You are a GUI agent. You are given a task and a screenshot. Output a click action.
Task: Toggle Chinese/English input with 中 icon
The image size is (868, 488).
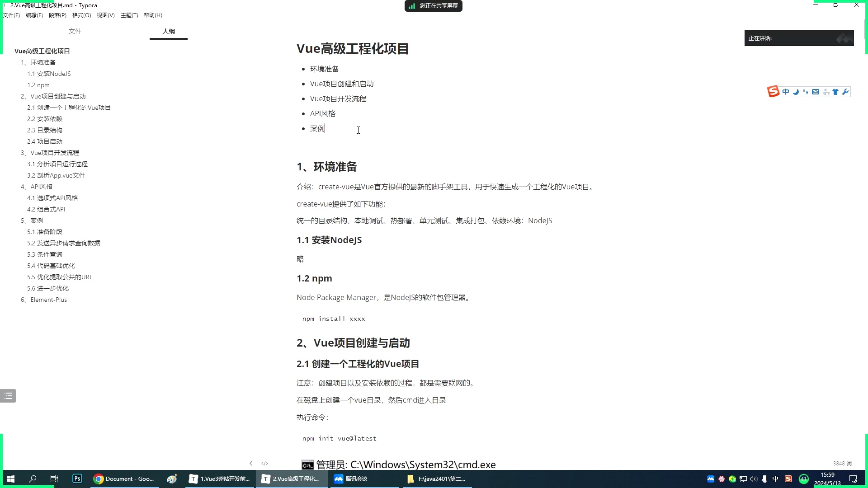pos(786,92)
